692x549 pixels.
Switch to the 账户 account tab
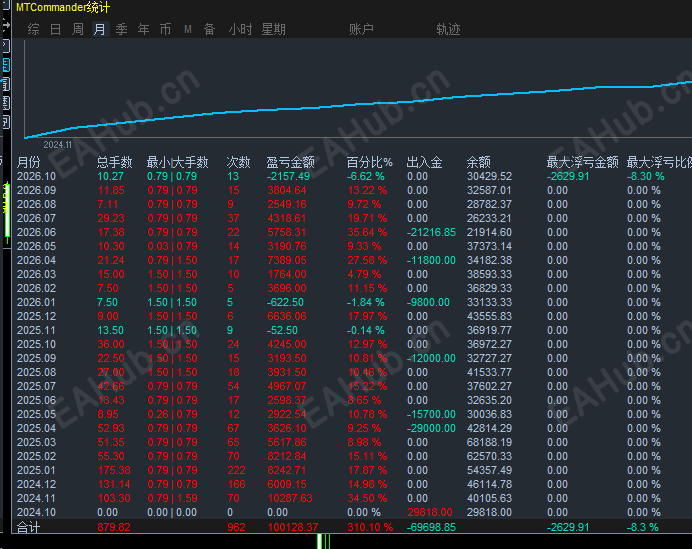361,29
